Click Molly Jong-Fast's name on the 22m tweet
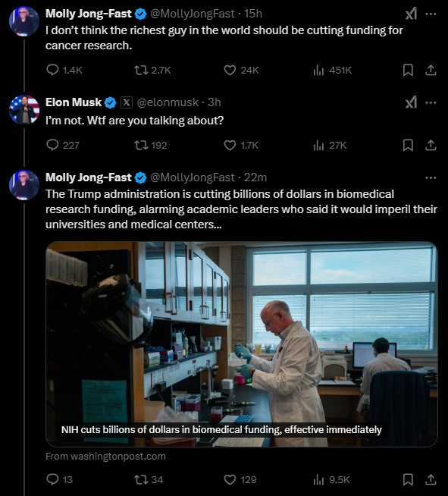 [88, 177]
